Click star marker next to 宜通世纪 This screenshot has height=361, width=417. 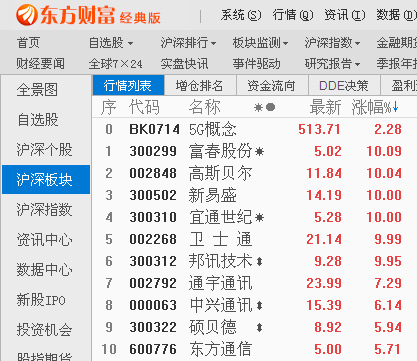coord(259,218)
